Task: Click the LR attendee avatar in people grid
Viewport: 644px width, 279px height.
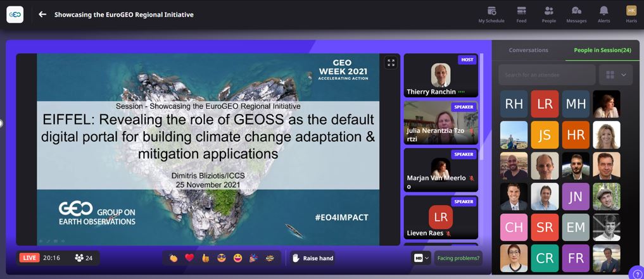Action: (x=545, y=104)
